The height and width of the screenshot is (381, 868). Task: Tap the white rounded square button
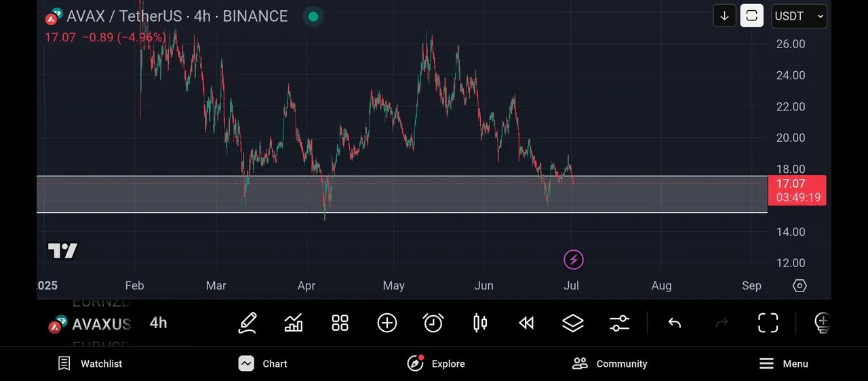click(751, 16)
